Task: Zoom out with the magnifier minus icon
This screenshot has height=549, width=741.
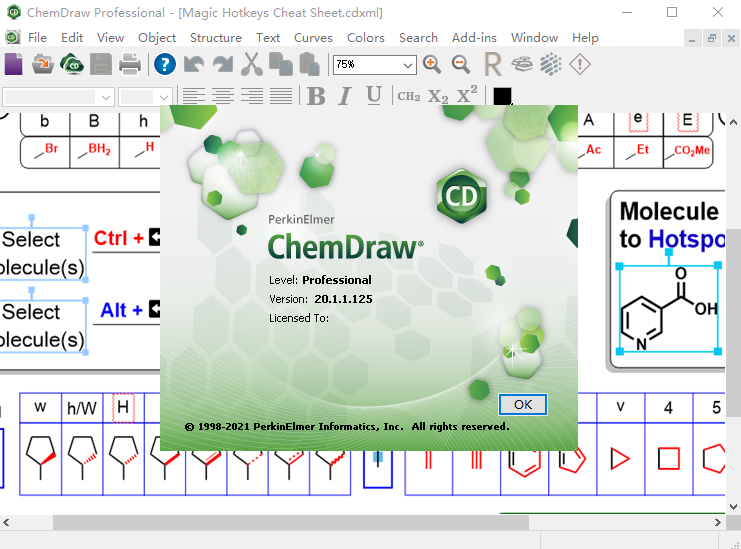Action: tap(461, 64)
